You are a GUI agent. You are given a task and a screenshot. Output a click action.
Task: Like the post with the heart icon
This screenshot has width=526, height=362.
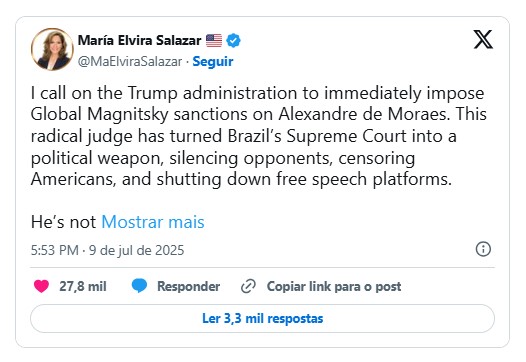(41, 286)
